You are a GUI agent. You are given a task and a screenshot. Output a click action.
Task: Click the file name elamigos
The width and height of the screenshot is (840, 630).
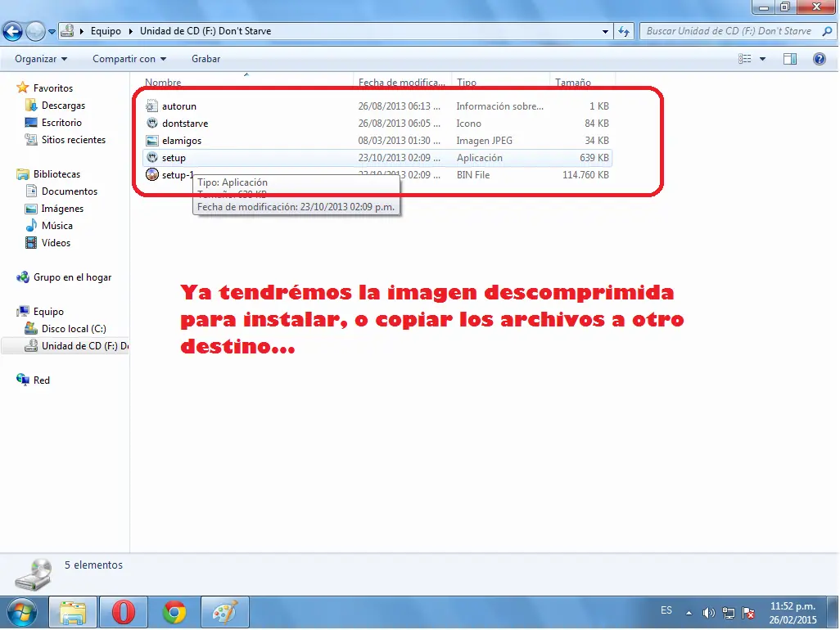pyautogui.click(x=182, y=141)
